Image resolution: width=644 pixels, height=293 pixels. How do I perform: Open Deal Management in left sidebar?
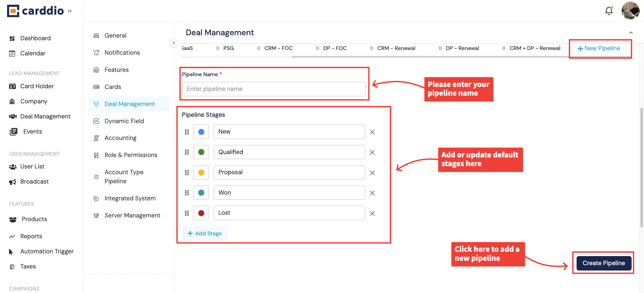pyautogui.click(x=45, y=116)
